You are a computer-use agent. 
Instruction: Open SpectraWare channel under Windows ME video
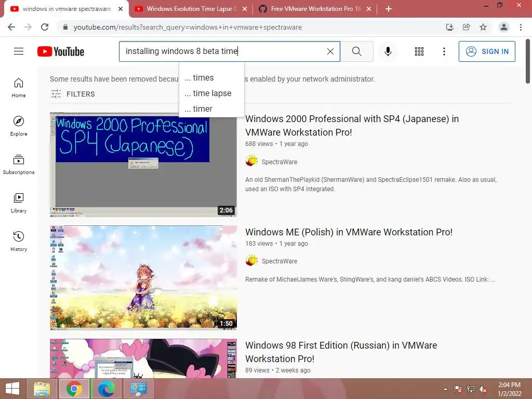279,261
